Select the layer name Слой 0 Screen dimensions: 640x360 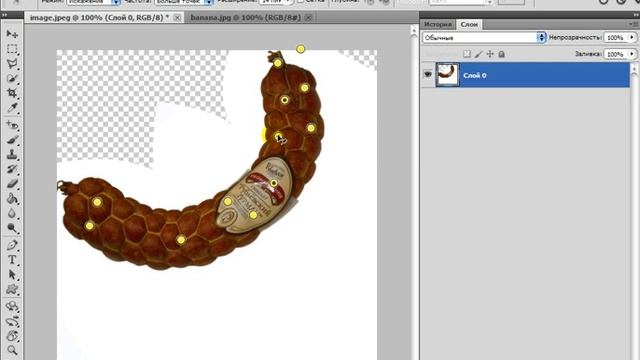click(x=475, y=76)
